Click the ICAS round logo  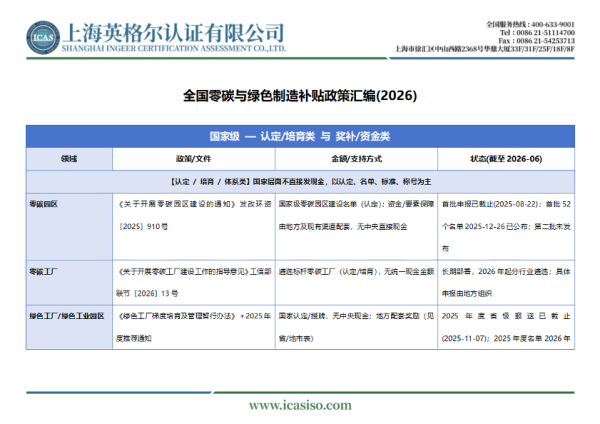coord(43,38)
